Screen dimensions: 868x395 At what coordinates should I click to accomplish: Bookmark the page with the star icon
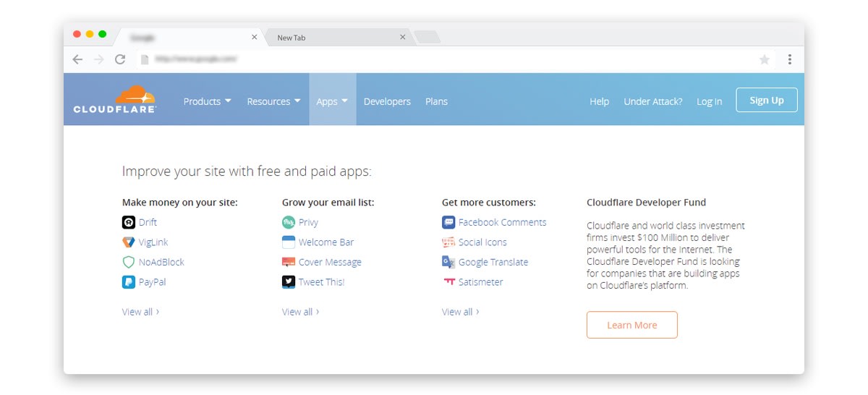765,59
